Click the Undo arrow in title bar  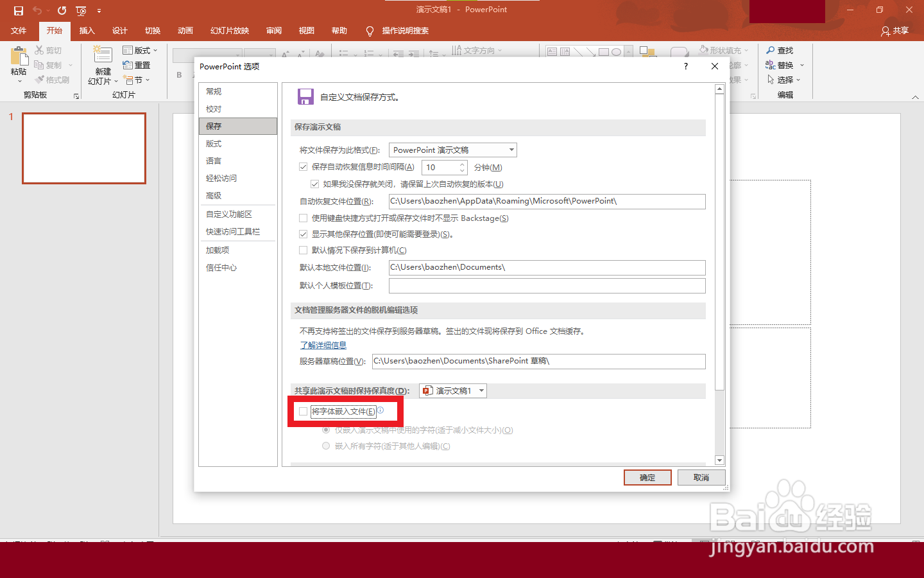pyautogui.click(x=37, y=11)
